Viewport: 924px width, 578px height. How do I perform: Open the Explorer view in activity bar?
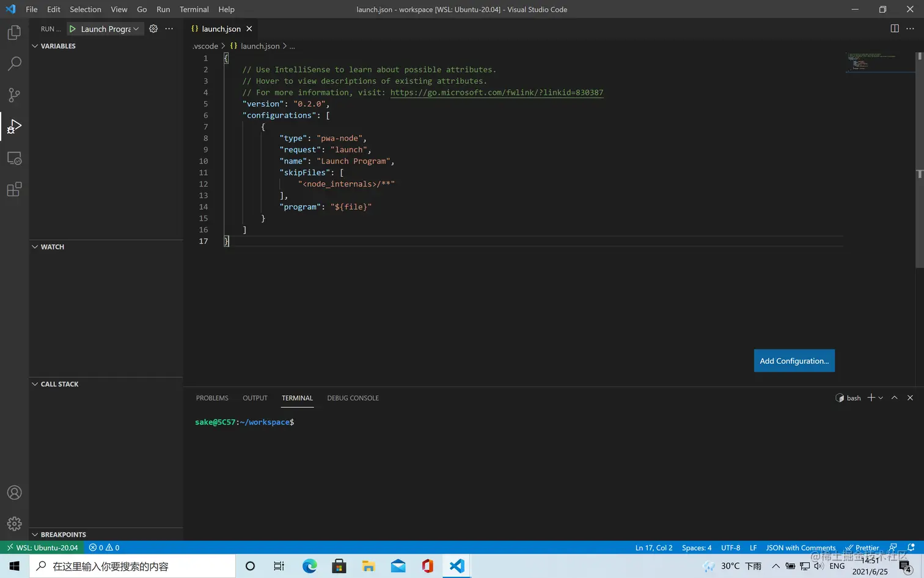pos(14,32)
